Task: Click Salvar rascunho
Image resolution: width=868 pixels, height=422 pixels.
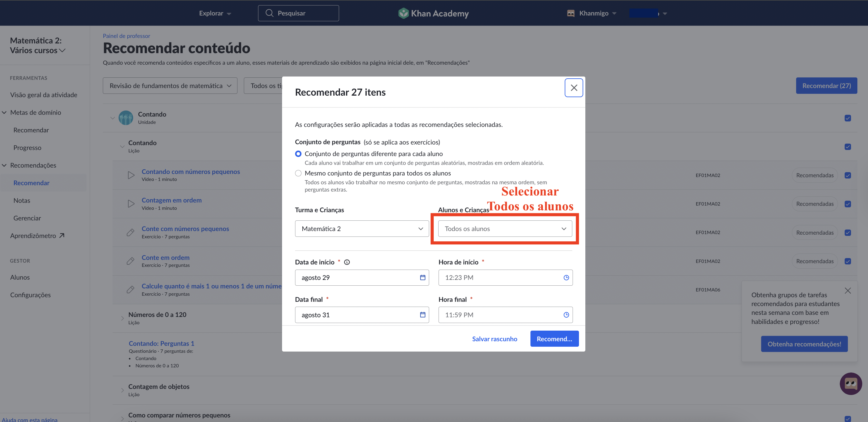Action: [494, 339]
